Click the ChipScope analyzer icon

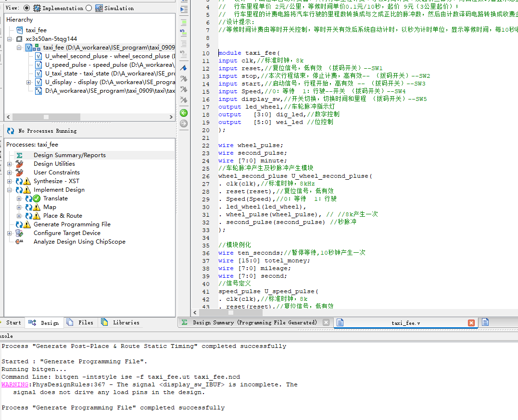[19, 242]
